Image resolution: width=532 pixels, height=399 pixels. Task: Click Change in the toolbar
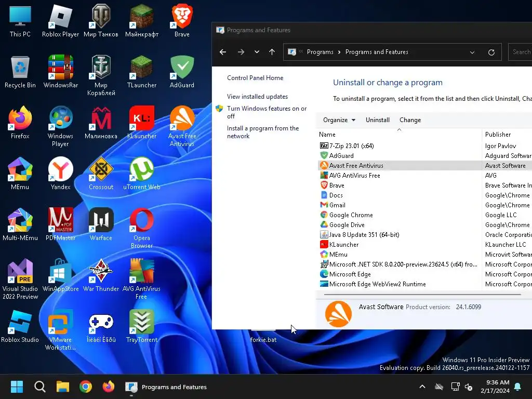pyautogui.click(x=410, y=120)
